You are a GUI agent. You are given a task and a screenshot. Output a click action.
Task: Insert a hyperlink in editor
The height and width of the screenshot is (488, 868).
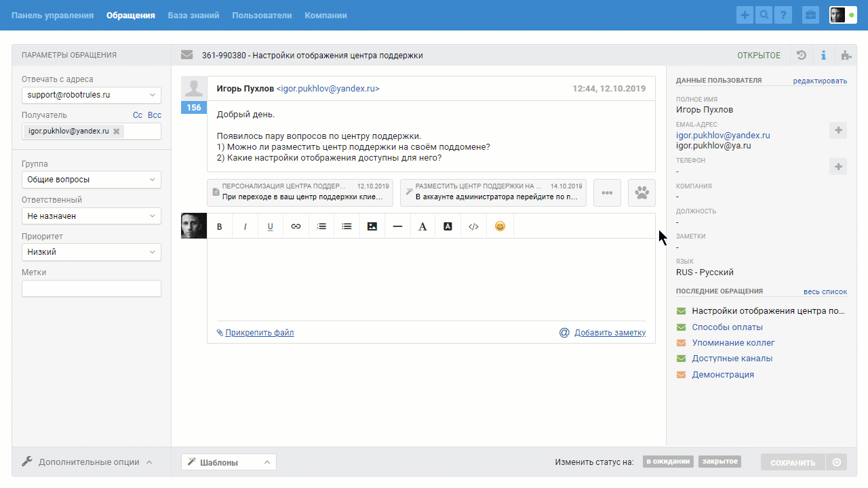tap(296, 226)
